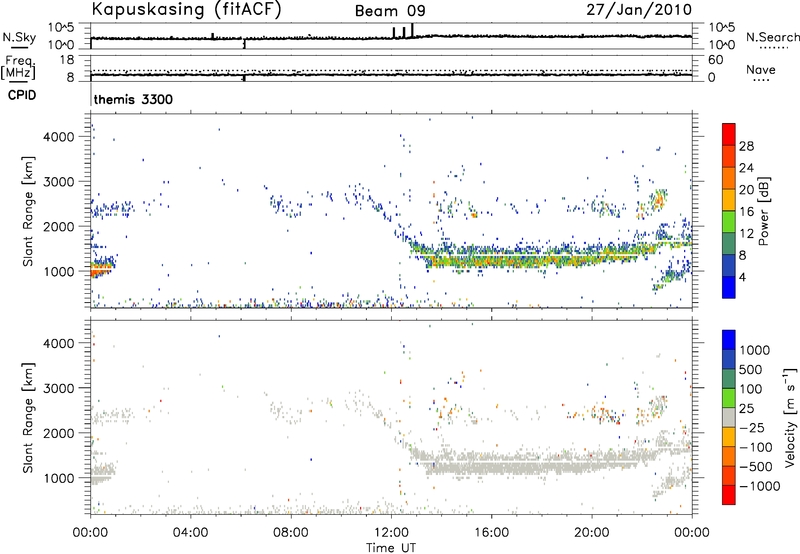Click the Slant Range [km] label of velocity panel
Viewport: 800px width, 554px height.
pos(28,417)
